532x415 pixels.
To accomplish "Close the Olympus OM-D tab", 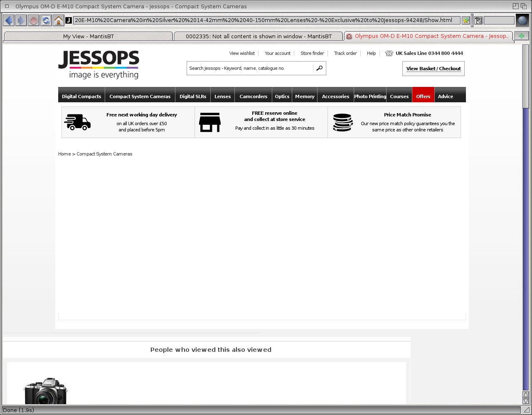I will pyautogui.click(x=349, y=37).
